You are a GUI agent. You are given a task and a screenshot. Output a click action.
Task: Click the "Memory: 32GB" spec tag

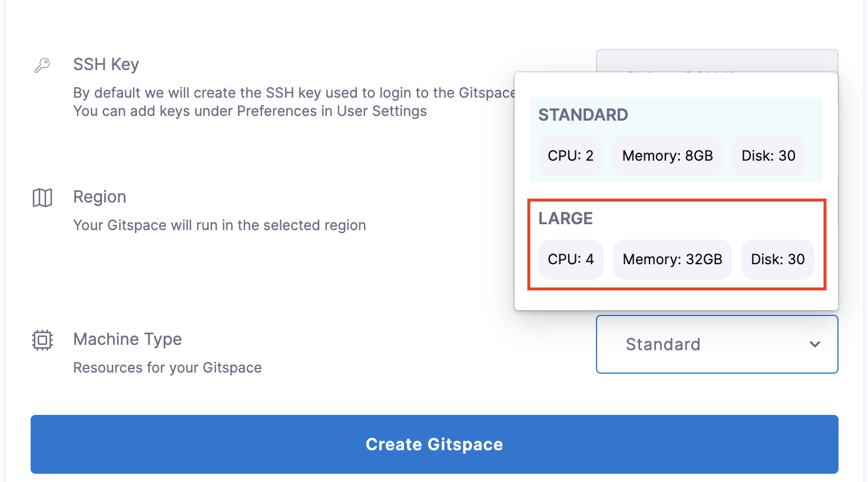point(672,260)
